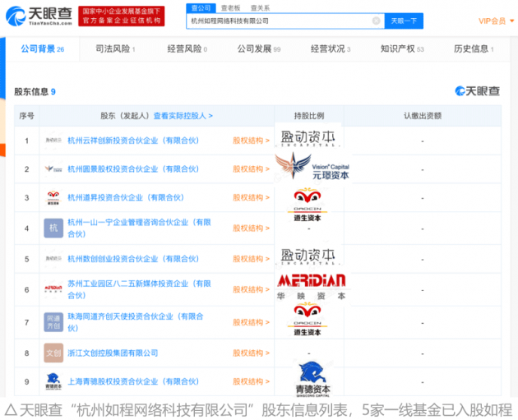Viewport: 518px width, 420px height.
Task: Clear the search box with the X icon
Action: (x=376, y=21)
